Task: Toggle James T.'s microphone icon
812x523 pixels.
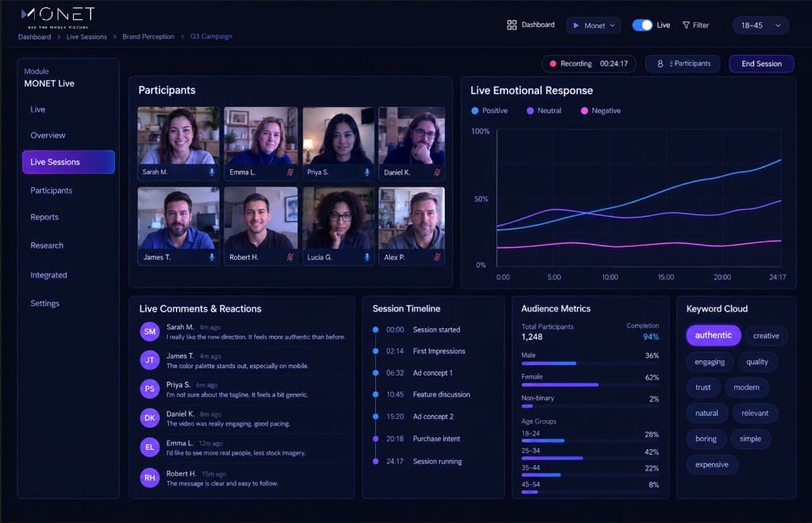Action: (x=211, y=257)
